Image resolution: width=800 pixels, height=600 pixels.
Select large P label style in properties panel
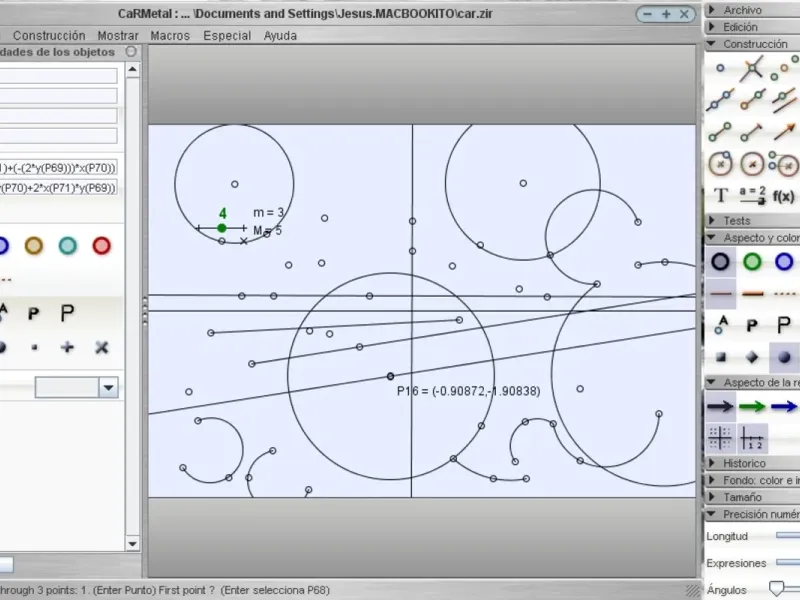point(67,312)
